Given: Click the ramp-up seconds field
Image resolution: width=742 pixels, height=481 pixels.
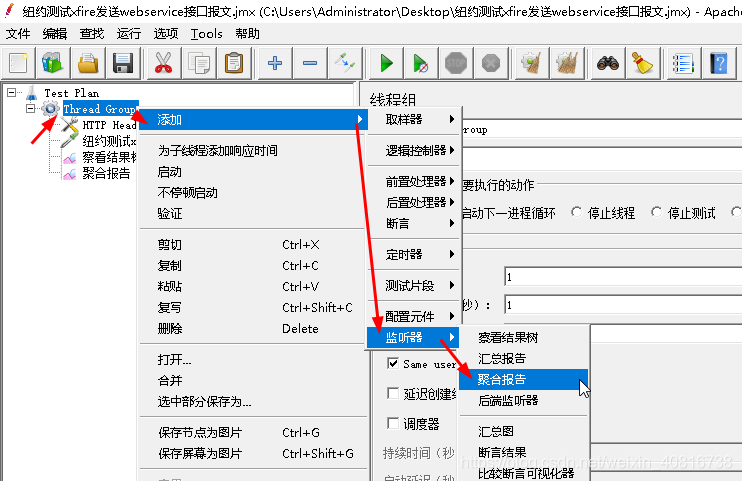Looking at the screenshot, I should 623,305.
